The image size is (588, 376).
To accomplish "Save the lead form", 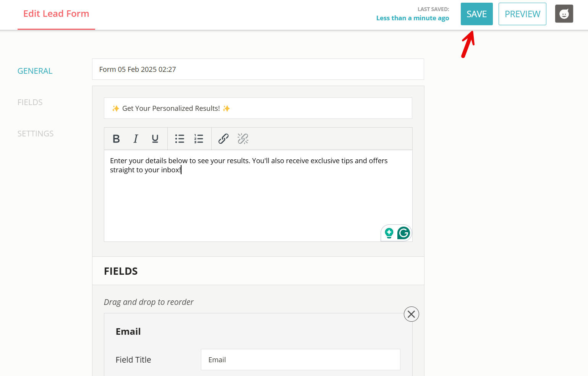I will 476,14.
